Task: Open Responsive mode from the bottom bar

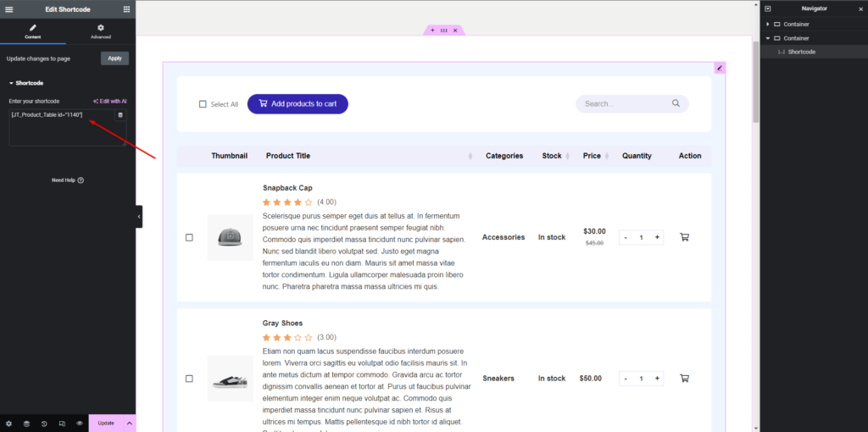Action: coord(62,423)
